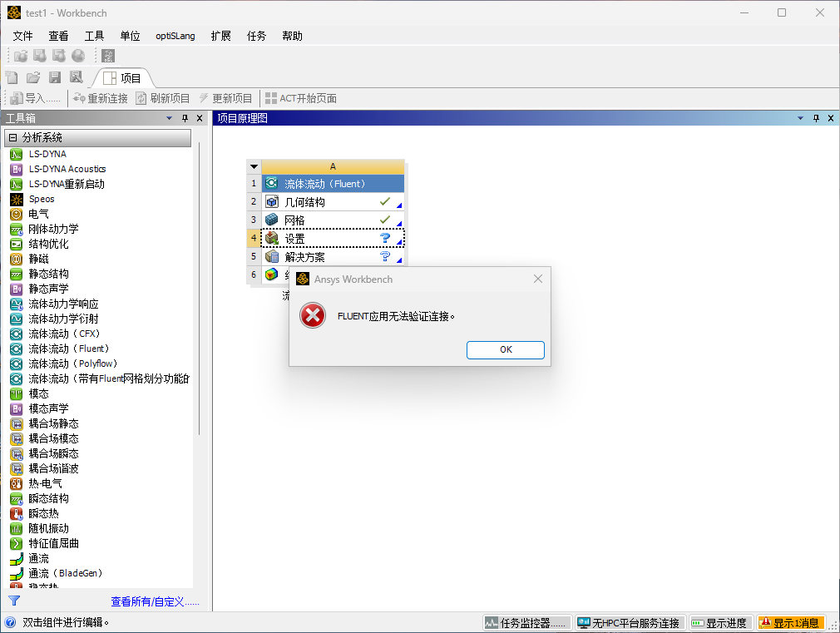Toggle the 项目原理图 panel pin
The image size is (840, 633).
816,118
